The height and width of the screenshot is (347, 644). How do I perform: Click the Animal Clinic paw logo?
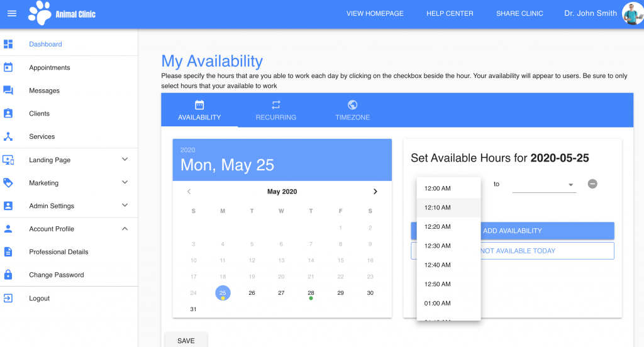pyautogui.click(x=40, y=13)
